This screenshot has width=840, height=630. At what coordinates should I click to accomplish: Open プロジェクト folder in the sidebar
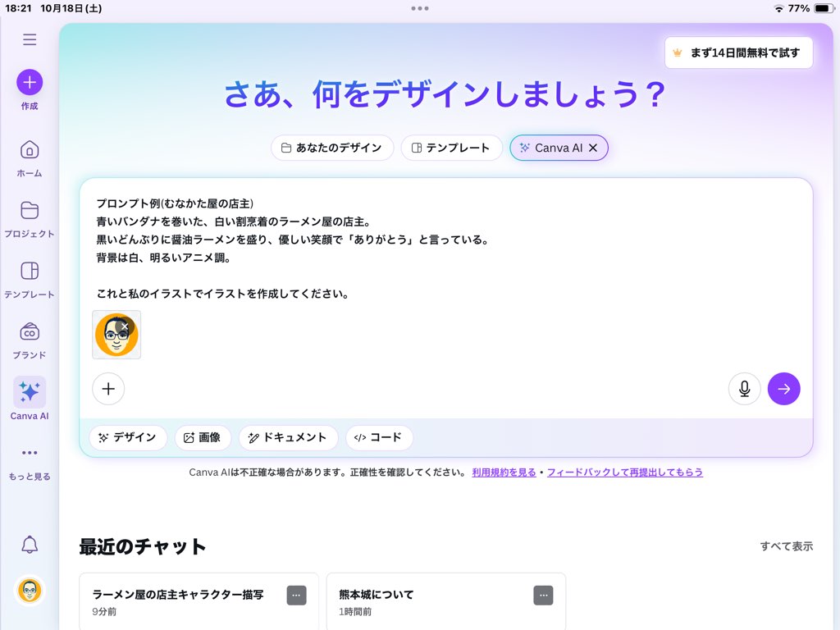coord(30,217)
